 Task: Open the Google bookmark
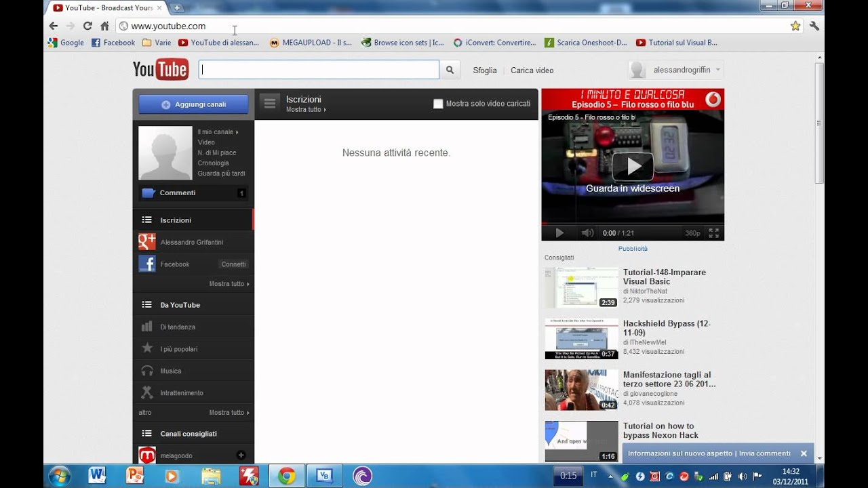pyautogui.click(x=66, y=42)
